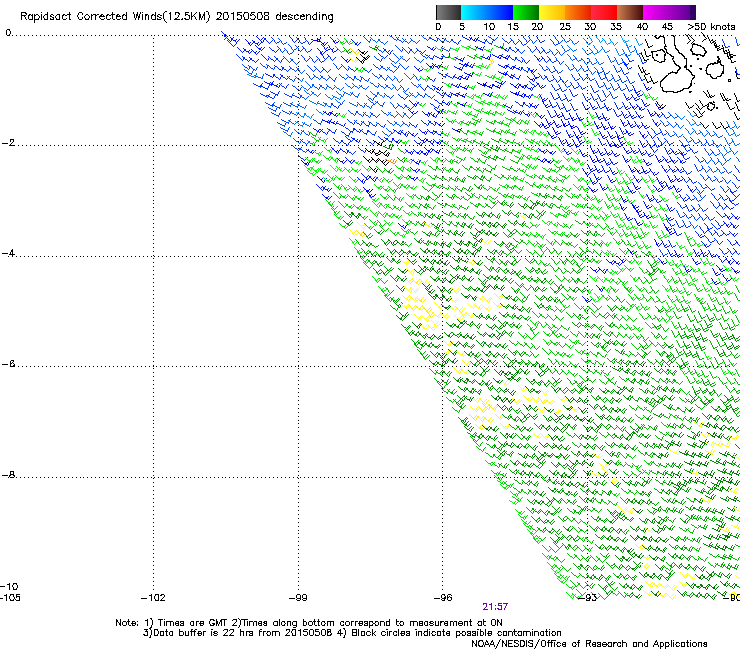This screenshot has height=650, width=740.
Task: Click the large island outline at the top right
Action: (x=675, y=64)
